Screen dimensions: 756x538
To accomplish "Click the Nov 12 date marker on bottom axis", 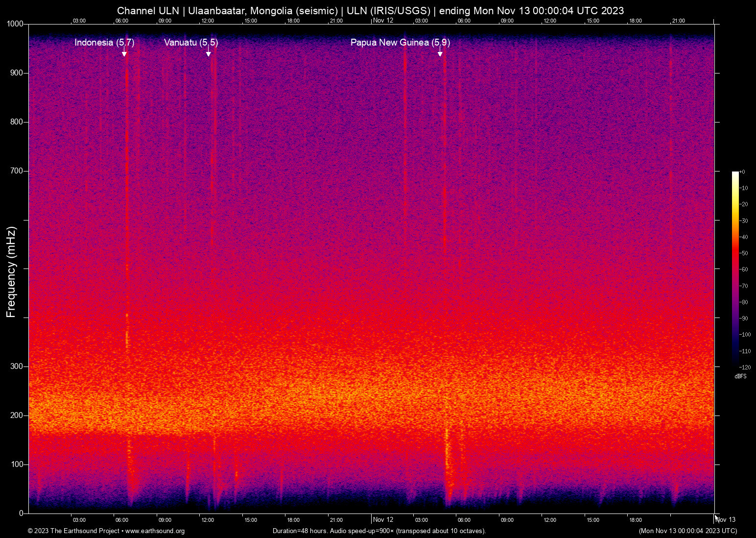I will click(x=383, y=520).
